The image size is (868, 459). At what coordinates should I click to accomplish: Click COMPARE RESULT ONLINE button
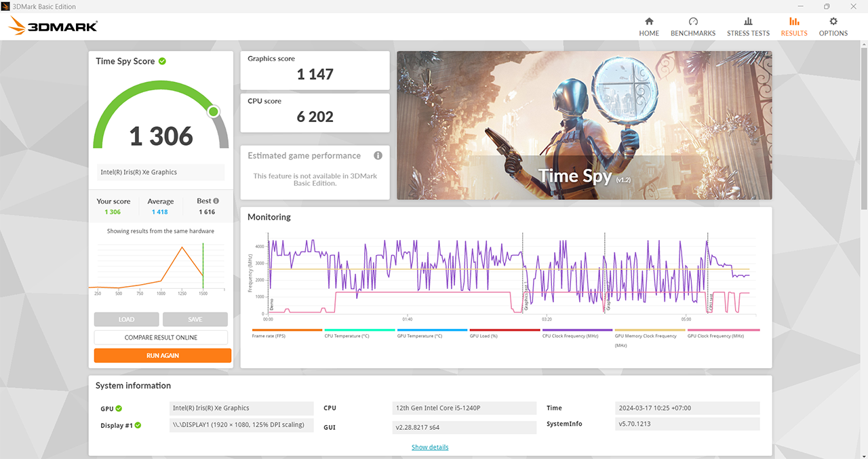pos(161,337)
